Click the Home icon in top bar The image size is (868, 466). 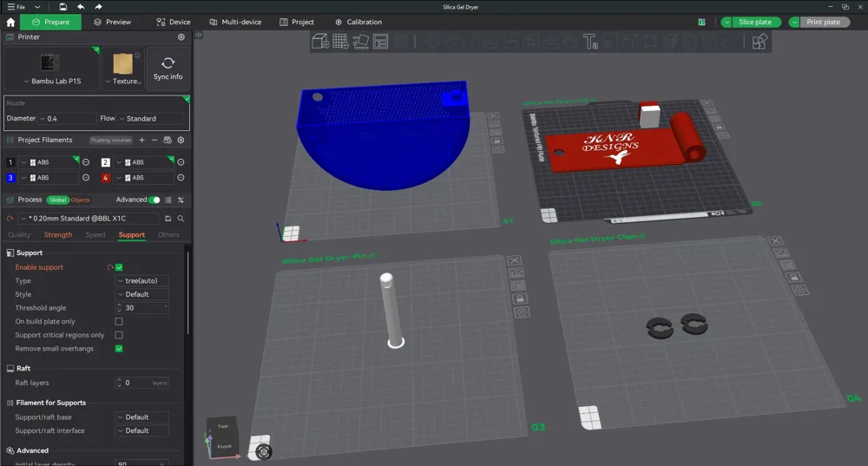[x=10, y=23]
